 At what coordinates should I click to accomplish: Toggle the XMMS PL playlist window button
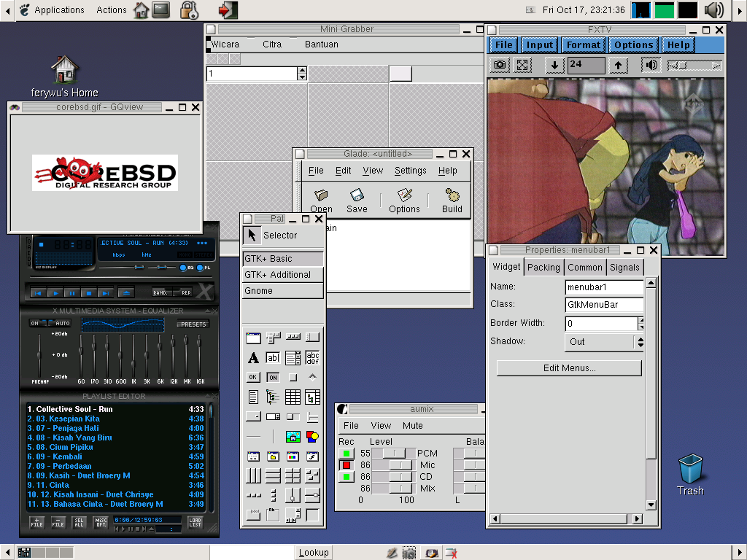(204, 268)
